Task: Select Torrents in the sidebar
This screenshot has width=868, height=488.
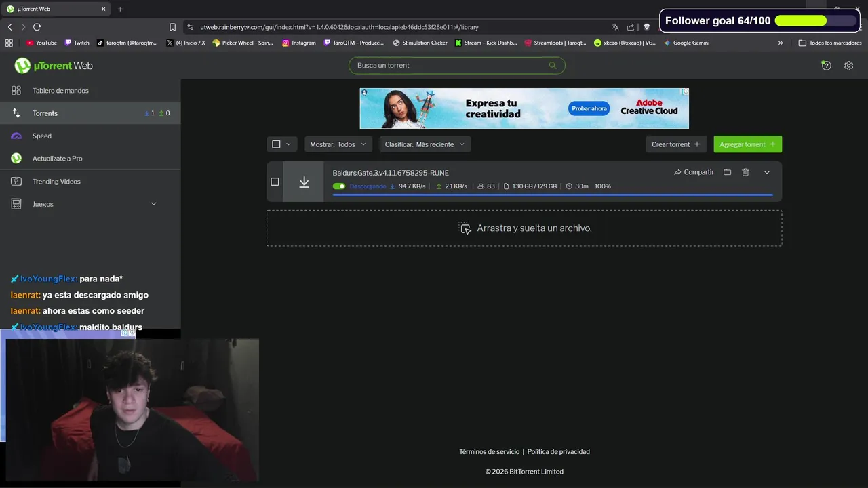Action: [90, 113]
